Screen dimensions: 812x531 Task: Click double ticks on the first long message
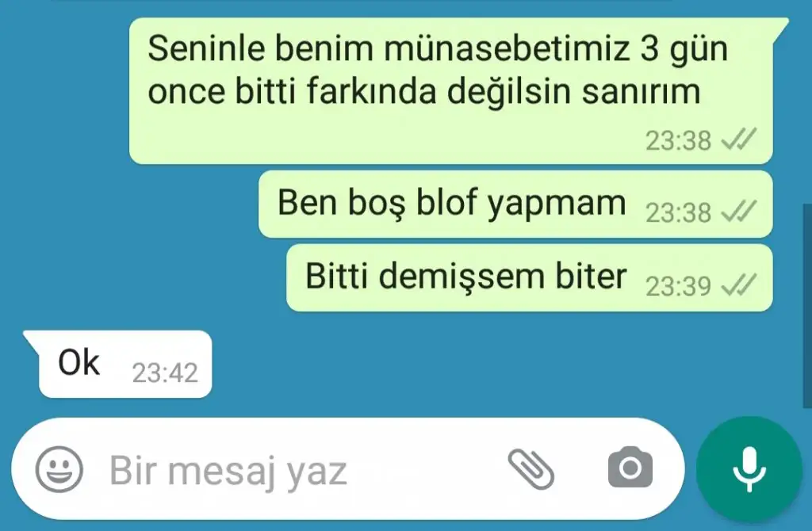click(739, 139)
